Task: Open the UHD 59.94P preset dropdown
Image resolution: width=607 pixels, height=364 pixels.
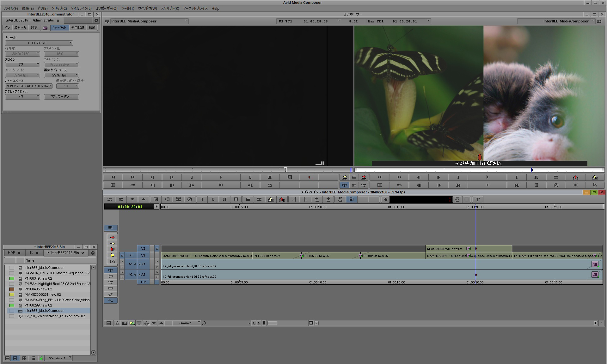Action: coord(39,43)
